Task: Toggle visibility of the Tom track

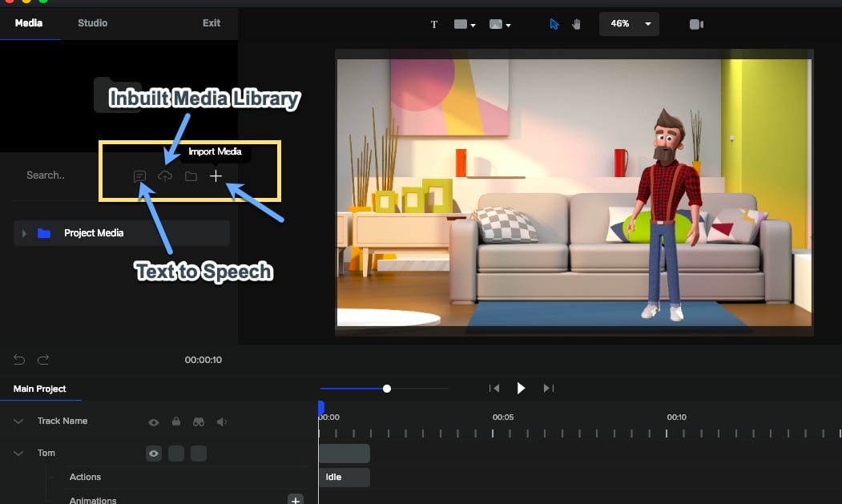Action: (153, 453)
